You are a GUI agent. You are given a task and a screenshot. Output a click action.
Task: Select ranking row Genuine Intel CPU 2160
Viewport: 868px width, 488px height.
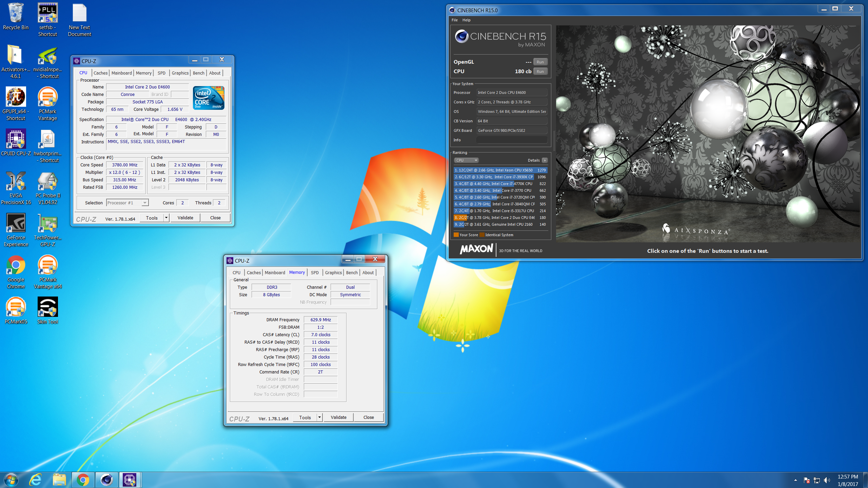[x=500, y=224]
